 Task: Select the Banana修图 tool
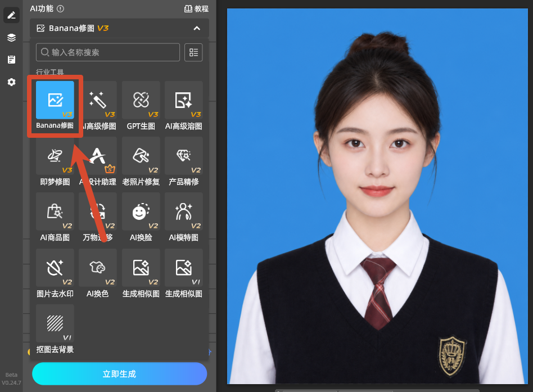coord(55,106)
